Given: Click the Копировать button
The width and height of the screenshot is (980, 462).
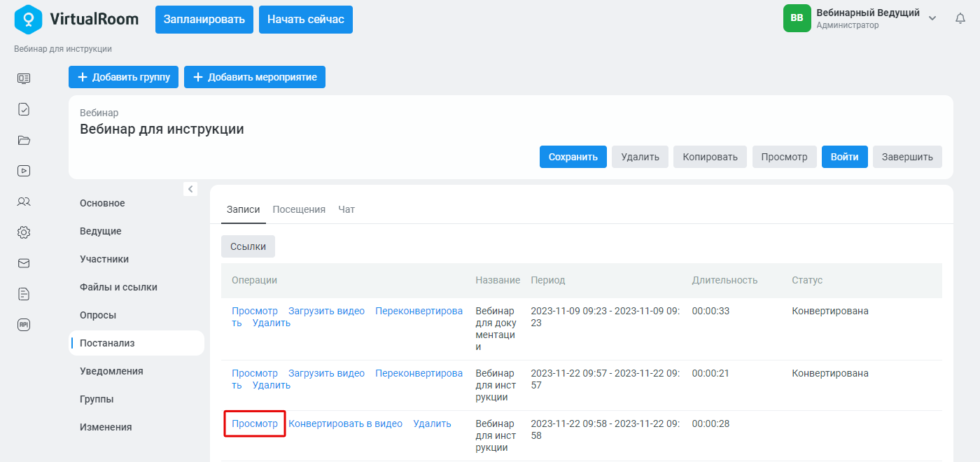Looking at the screenshot, I should pos(710,157).
